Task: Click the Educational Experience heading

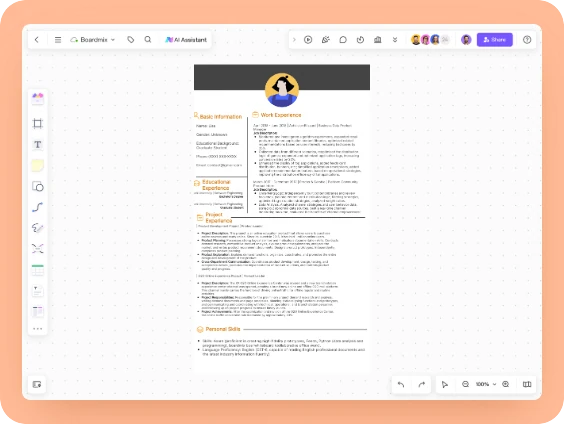Action: coord(216,185)
